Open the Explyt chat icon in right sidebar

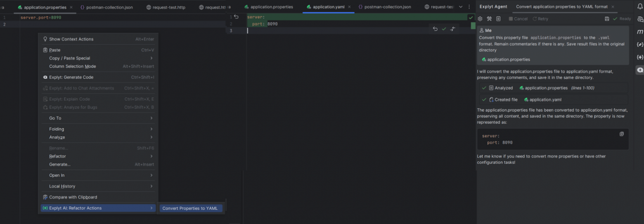click(x=640, y=70)
